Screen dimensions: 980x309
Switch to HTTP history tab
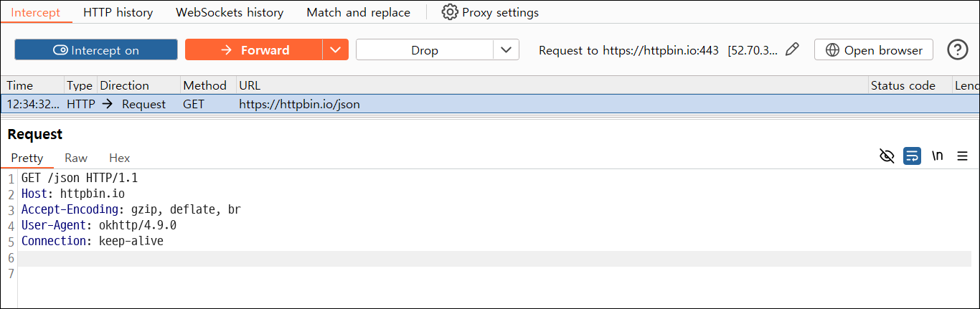tap(118, 12)
